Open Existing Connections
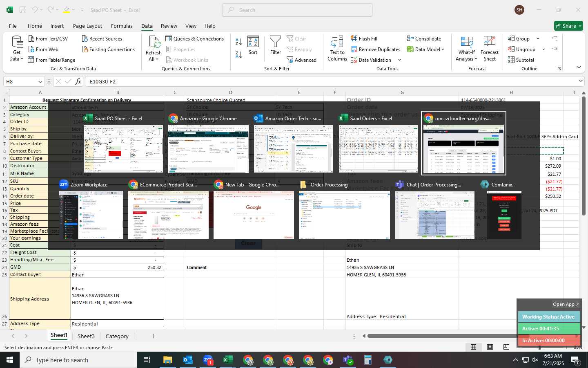Image resolution: width=588 pixels, height=368 pixels. tap(108, 49)
